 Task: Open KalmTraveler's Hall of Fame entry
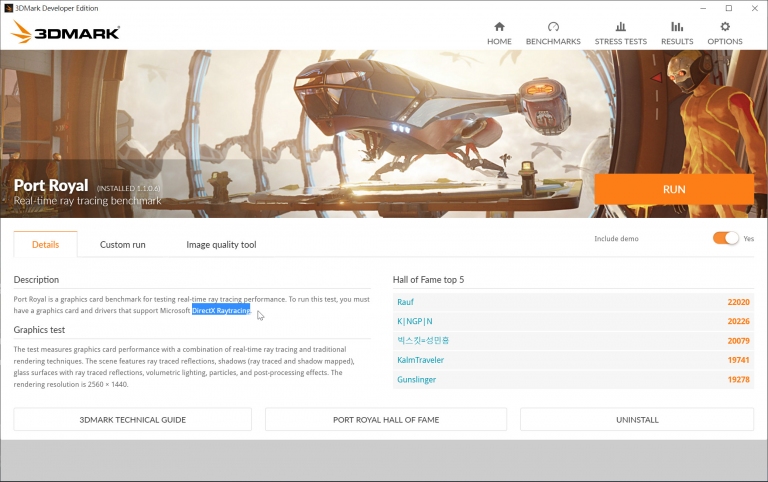[x=420, y=360]
